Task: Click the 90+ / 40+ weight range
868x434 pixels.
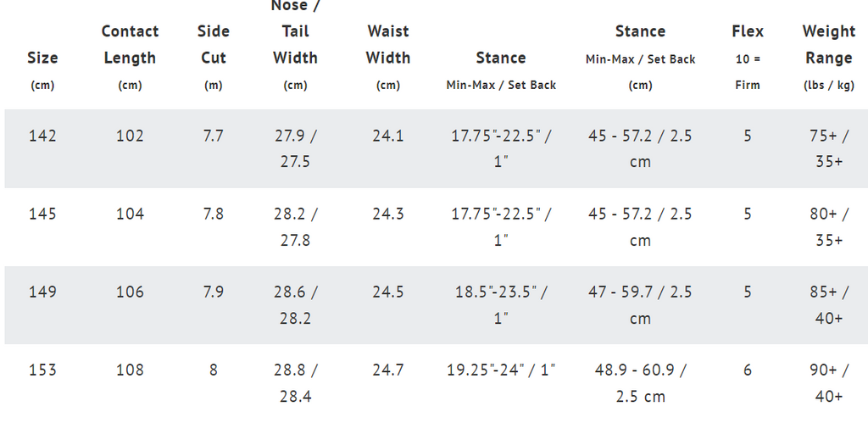Action: click(829, 383)
